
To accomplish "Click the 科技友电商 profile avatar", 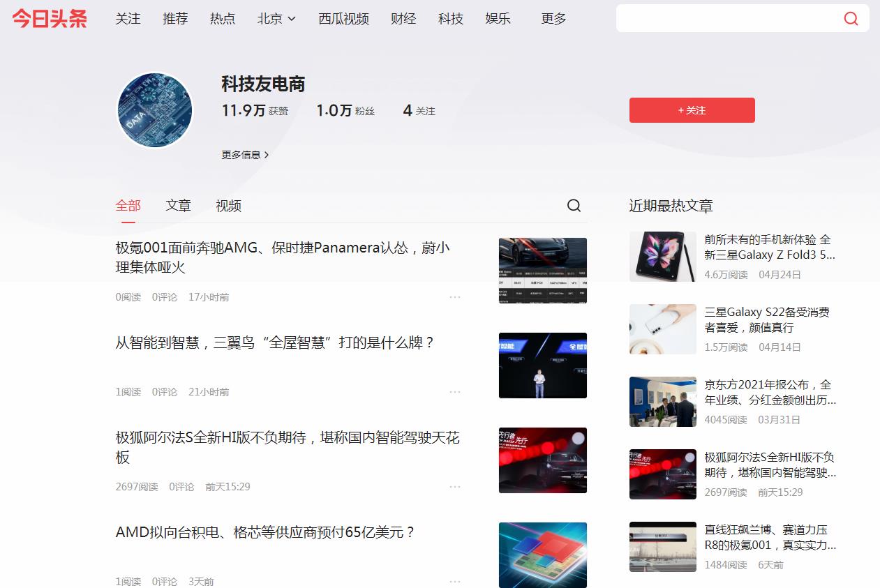I will (154, 110).
